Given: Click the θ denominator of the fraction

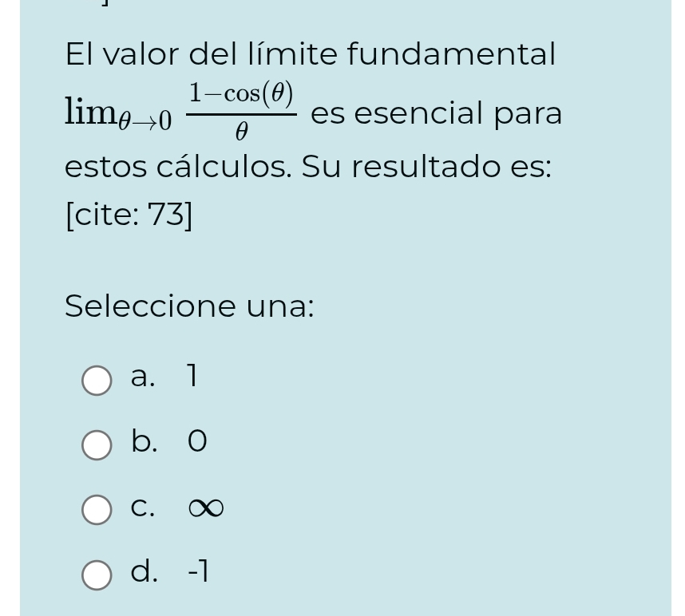Looking at the screenshot, I should tap(241, 131).
